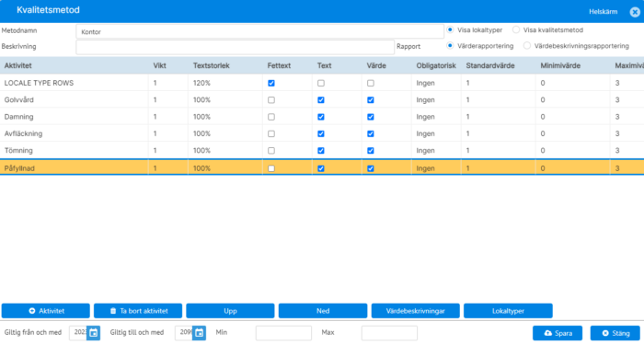This screenshot has height=345, width=644.
Task: Enable Fettext for Golvvård row
Action: (x=271, y=99)
